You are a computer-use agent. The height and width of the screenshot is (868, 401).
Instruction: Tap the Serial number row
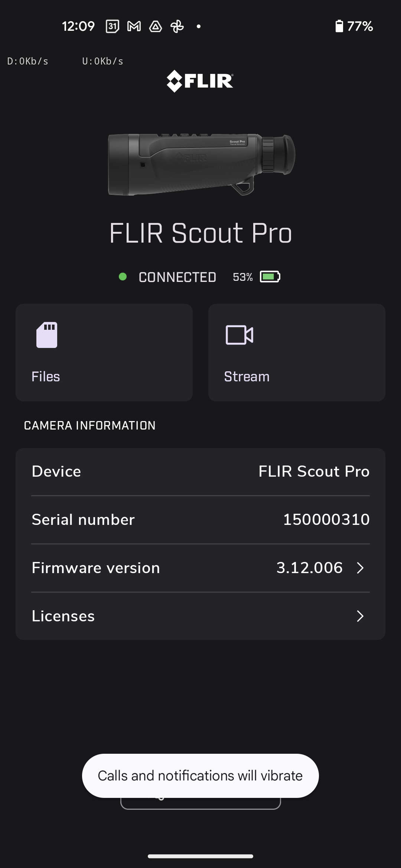click(200, 520)
